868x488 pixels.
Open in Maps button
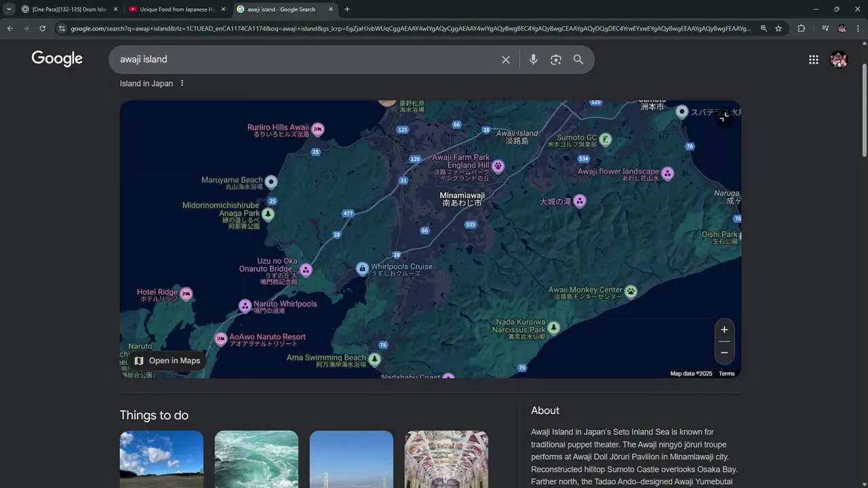click(167, 361)
